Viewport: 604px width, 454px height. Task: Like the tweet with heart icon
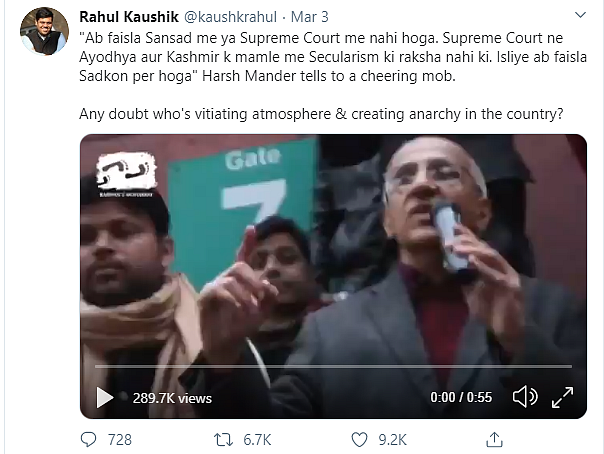click(x=359, y=440)
